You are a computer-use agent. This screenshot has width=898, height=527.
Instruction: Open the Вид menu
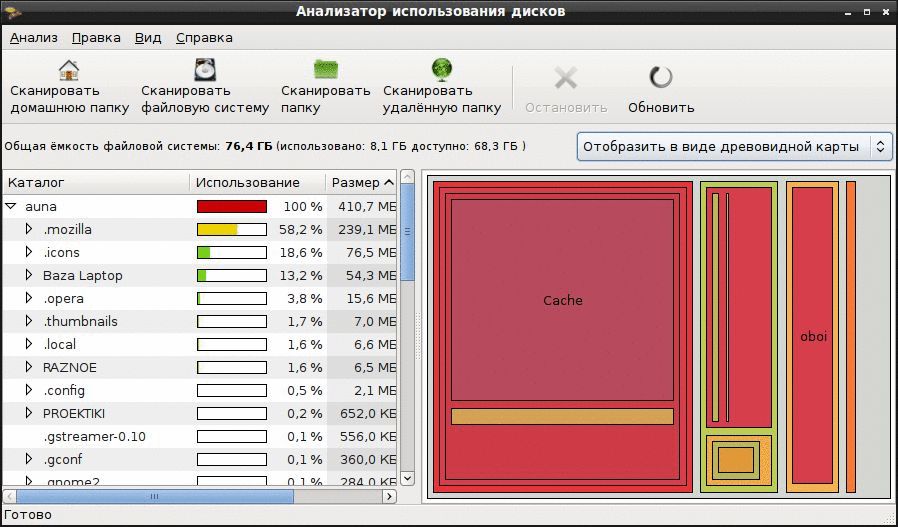148,38
